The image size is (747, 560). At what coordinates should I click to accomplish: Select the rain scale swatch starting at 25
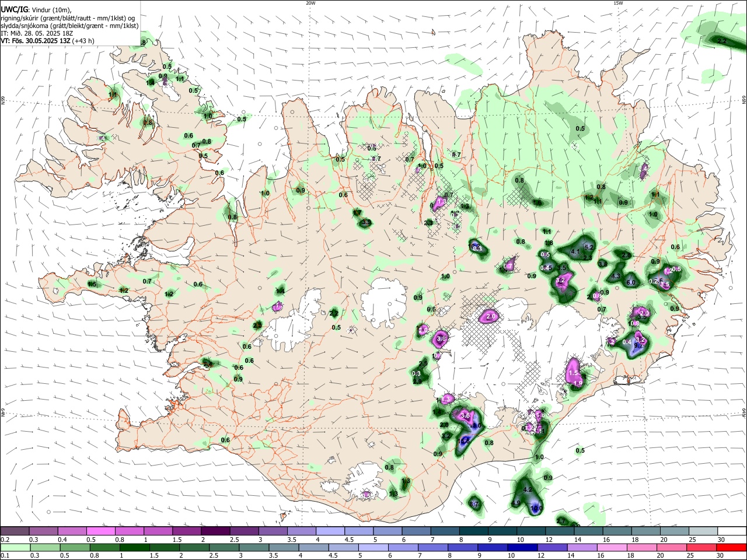click(x=701, y=547)
